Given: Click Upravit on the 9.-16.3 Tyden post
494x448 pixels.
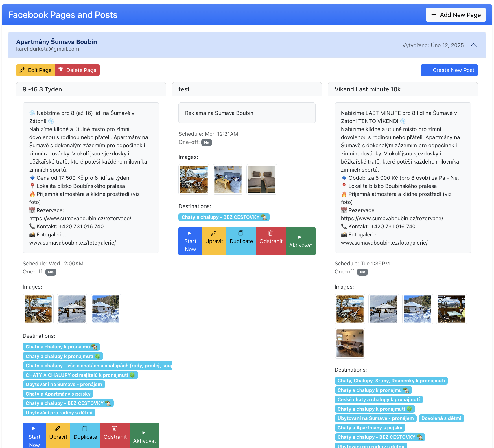Looking at the screenshot, I should (58, 436).
